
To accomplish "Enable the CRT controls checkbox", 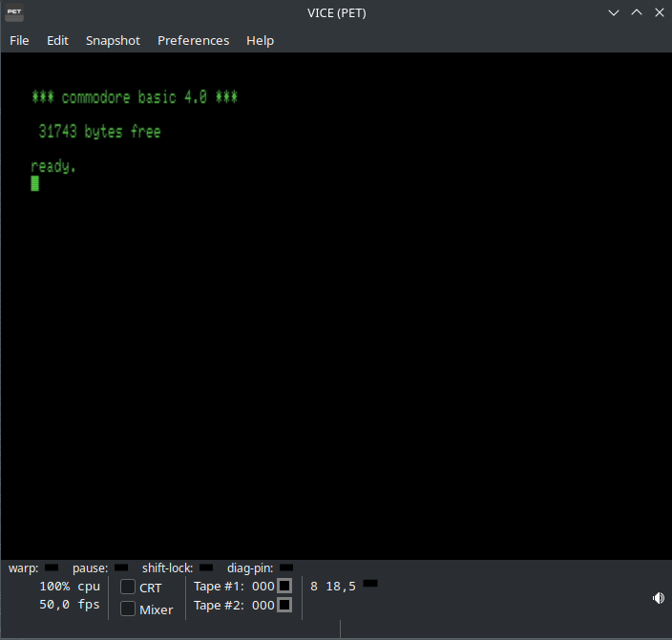I will pos(128,588).
